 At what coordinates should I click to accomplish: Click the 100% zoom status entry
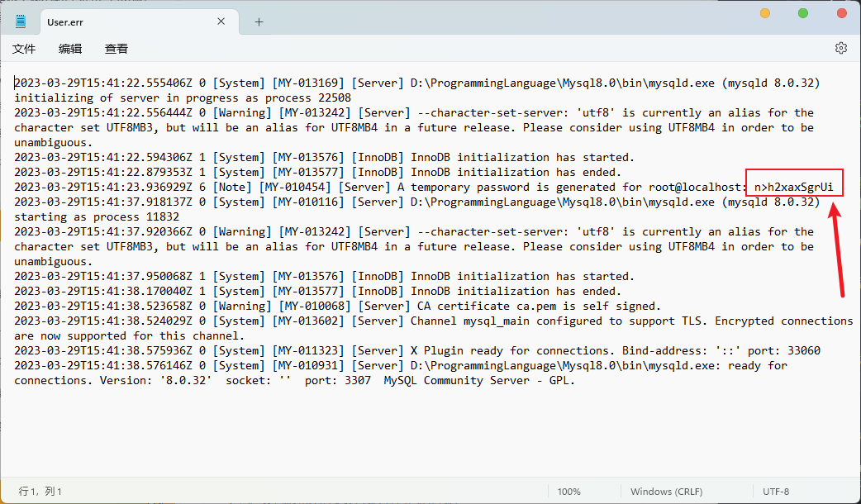click(x=568, y=492)
